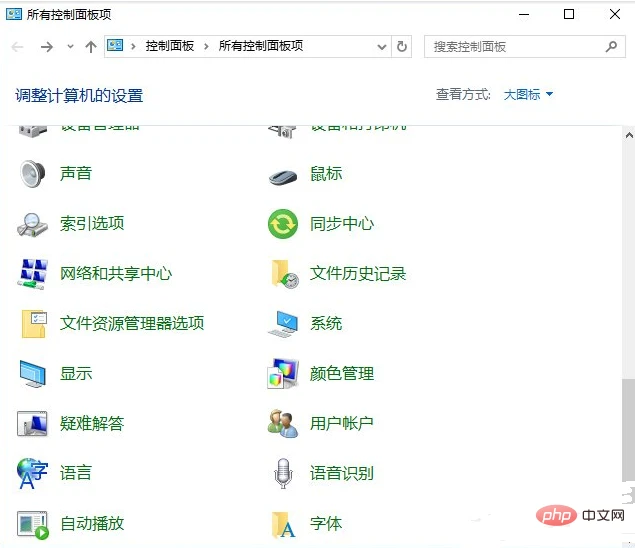Open the 颜色管理 link
Screen dimensions: 635x548
click(342, 373)
